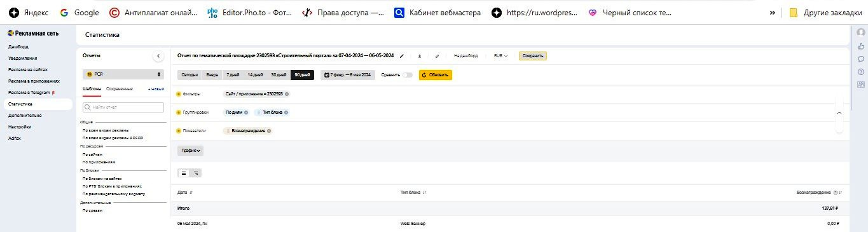Open the Вознаграждение help tooltip icon
This screenshot has width=868, height=232.
[835, 192]
